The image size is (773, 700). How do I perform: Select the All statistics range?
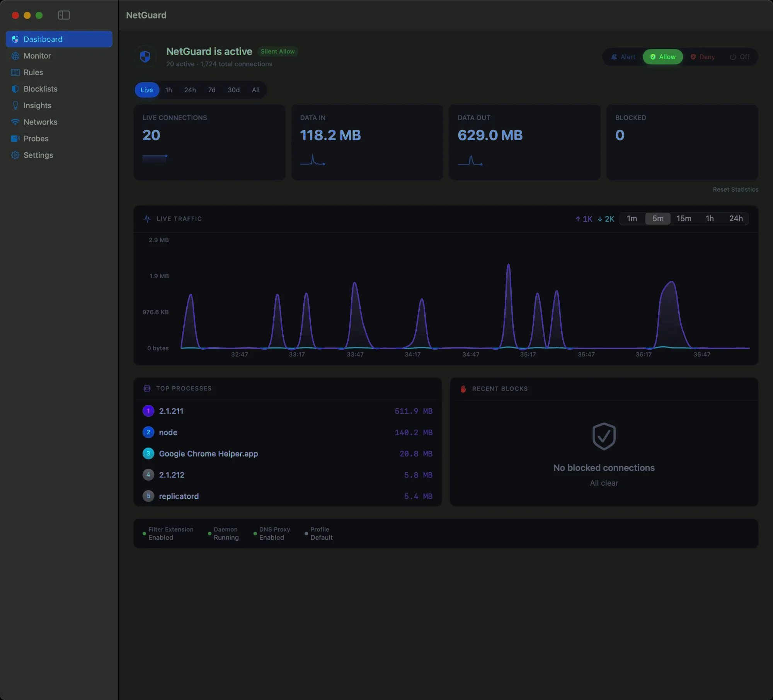[255, 90]
